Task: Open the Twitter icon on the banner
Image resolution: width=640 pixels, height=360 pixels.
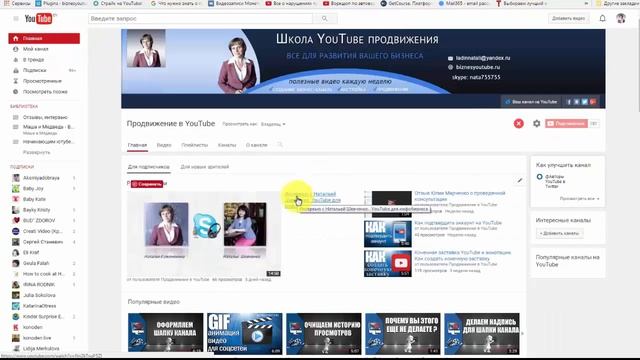Action: (584, 102)
